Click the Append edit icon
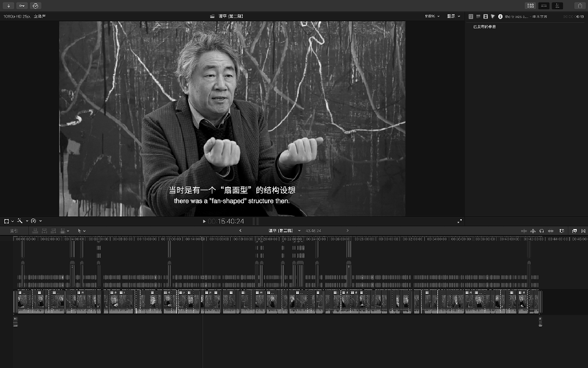 pos(54,231)
